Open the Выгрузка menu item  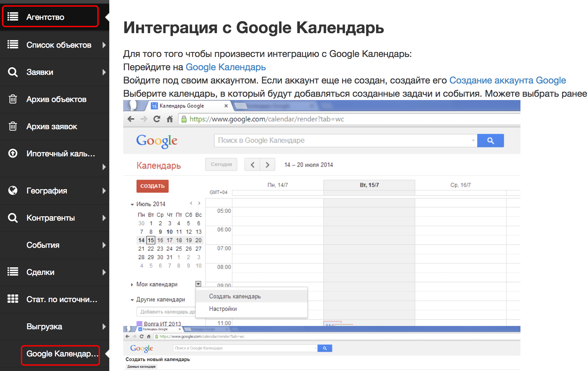[x=44, y=326]
